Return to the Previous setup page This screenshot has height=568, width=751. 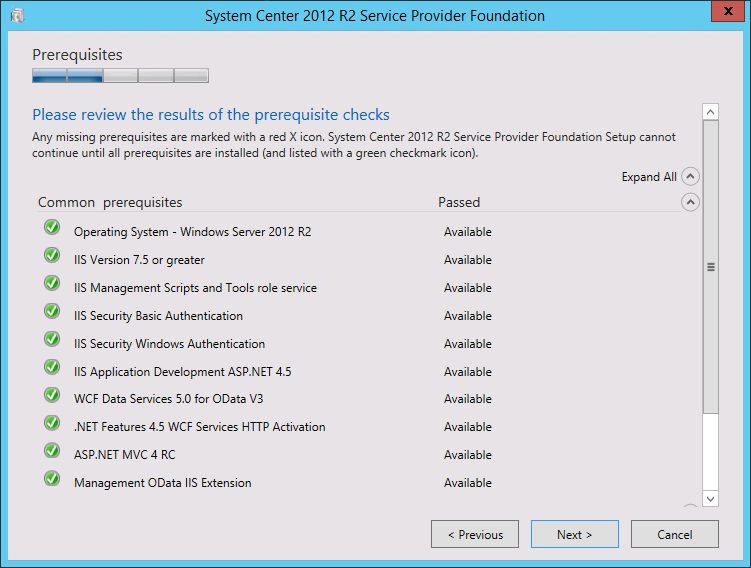pyautogui.click(x=475, y=534)
